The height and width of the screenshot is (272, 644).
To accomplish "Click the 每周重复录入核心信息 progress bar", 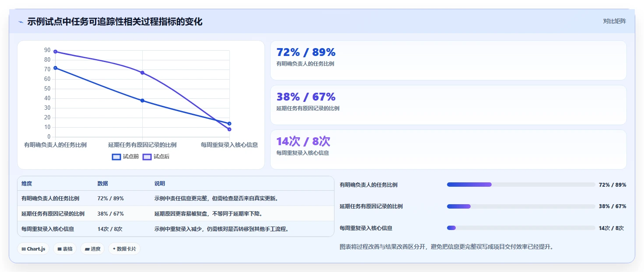I will coord(521,228).
